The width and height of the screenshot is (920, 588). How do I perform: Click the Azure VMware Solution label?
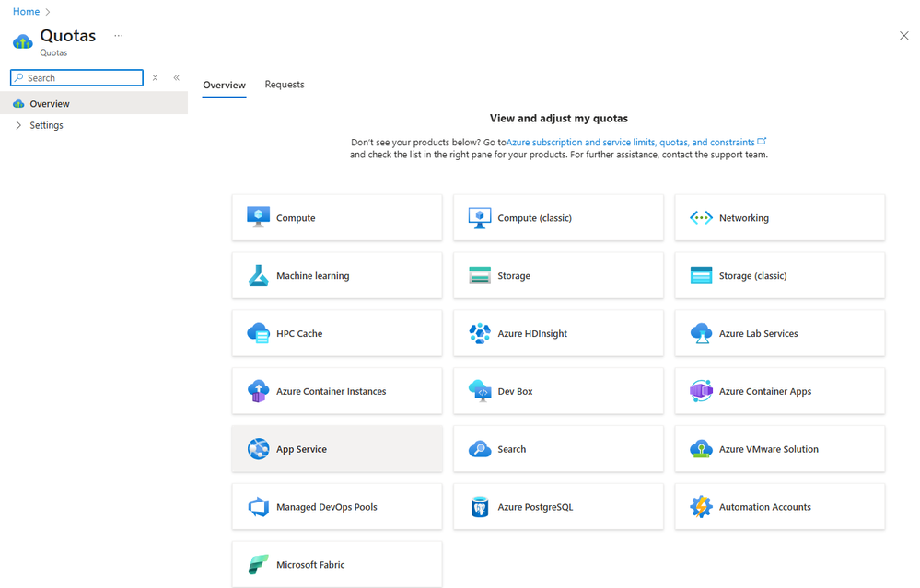[769, 449]
